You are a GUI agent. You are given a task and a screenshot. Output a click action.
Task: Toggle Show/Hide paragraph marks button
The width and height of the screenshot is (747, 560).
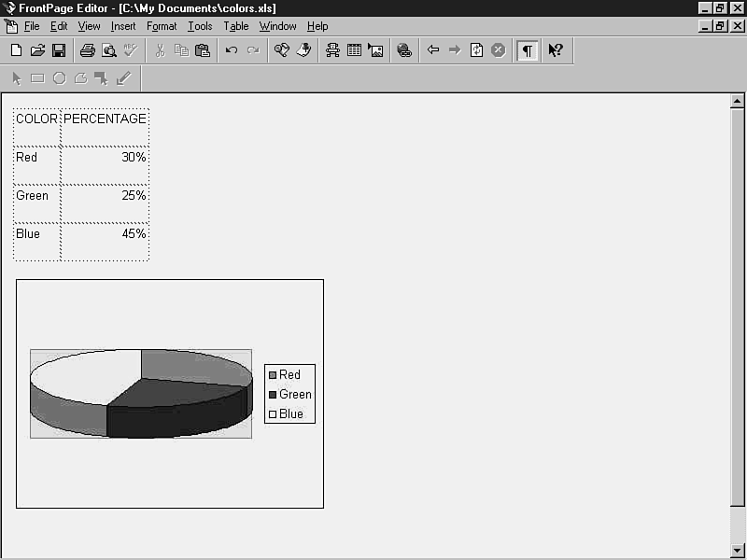click(x=528, y=50)
